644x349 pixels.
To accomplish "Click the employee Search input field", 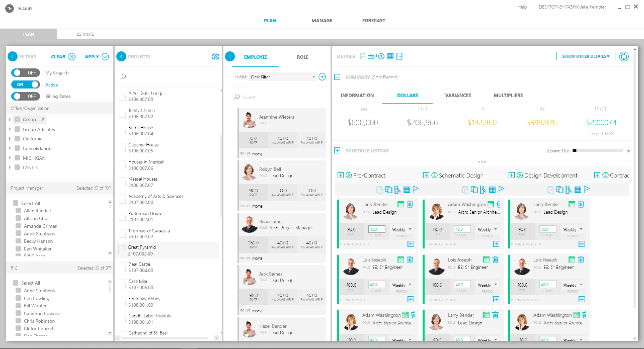I will [x=284, y=97].
